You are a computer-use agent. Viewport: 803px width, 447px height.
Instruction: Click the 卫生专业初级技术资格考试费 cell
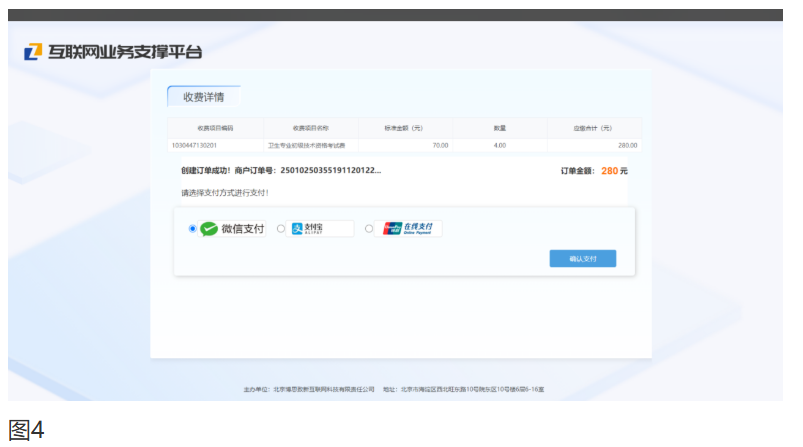click(x=305, y=145)
